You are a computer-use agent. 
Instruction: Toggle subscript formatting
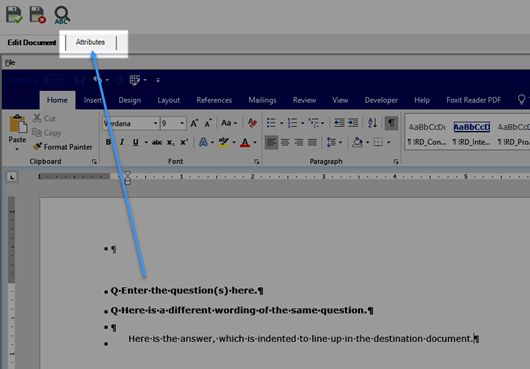(171, 143)
